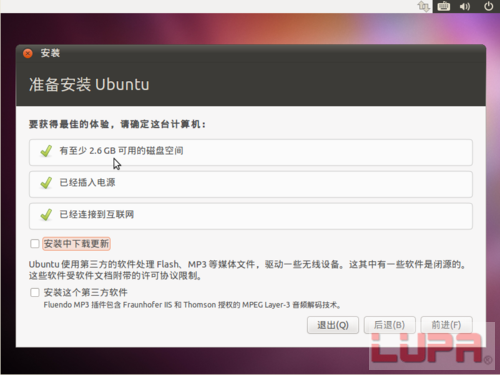
Task: Select the text 已经连接到互联网
Action: pos(97,214)
